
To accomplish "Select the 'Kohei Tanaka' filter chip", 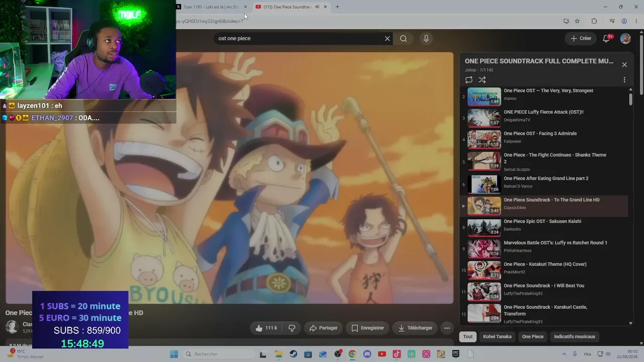I will (497, 336).
